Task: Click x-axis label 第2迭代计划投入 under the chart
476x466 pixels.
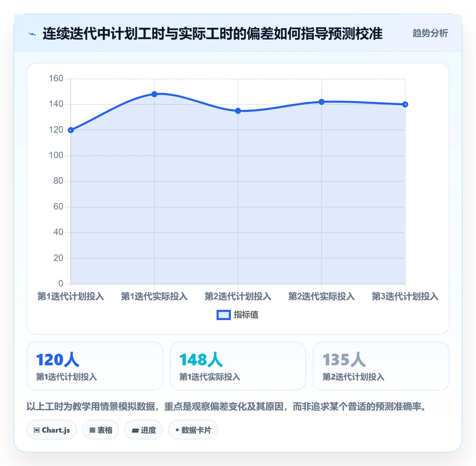Action: (238, 296)
